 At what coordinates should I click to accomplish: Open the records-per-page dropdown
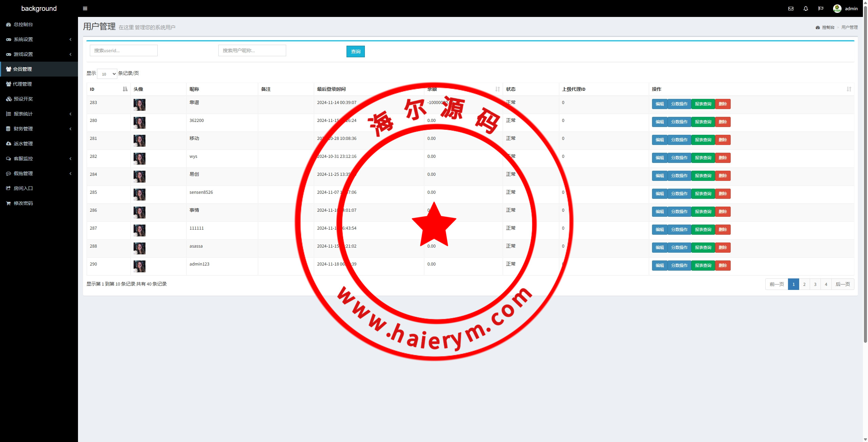click(107, 74)
